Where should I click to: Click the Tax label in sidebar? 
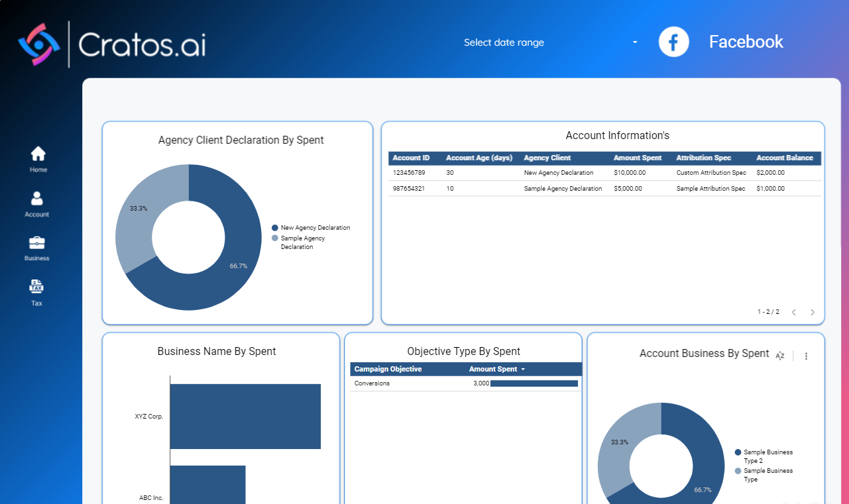pyautogui.click(x=36, y=303)
